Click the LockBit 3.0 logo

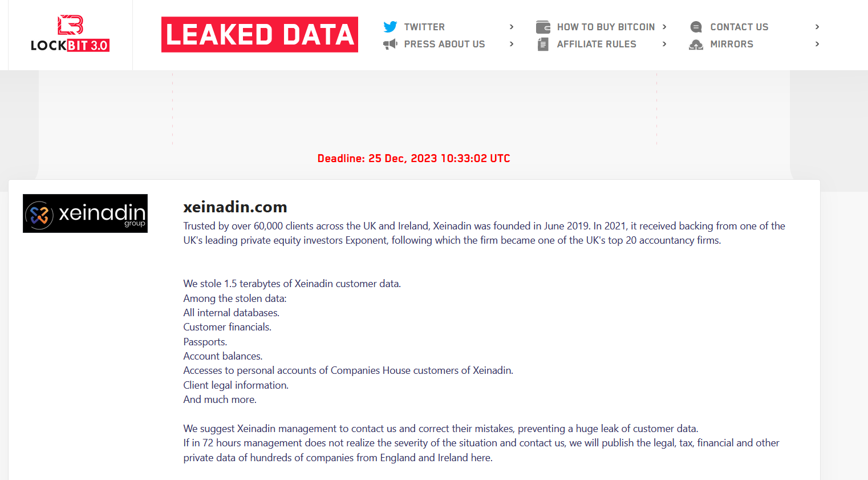tap(70, 34)
